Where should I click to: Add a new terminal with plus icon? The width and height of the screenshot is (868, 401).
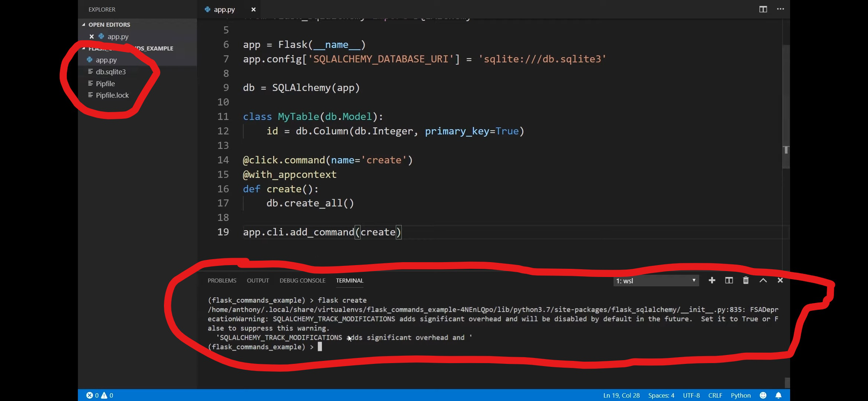711,280
